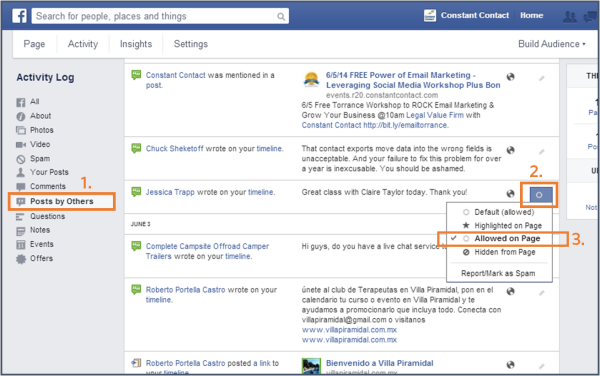The image size is (600, 376).
Task: Open Complete Campsite Offroad Camper Trailers link
Action: click(x=207, y=251)
